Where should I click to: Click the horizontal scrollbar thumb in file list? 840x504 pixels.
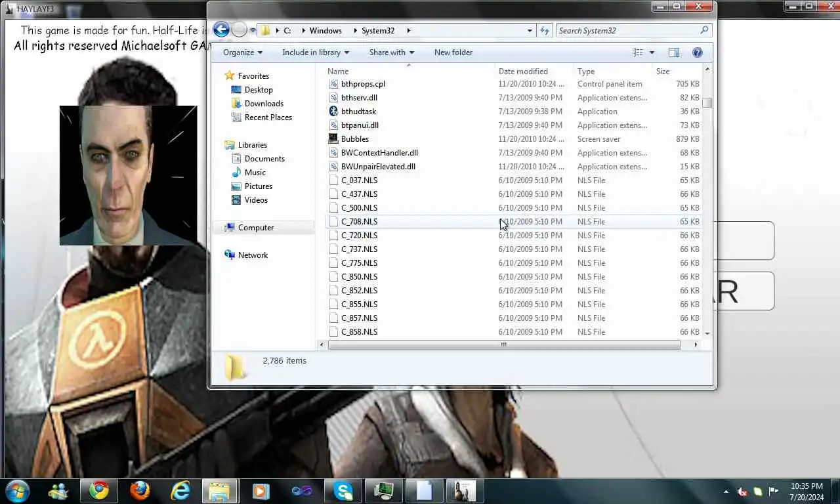[503, 345]
